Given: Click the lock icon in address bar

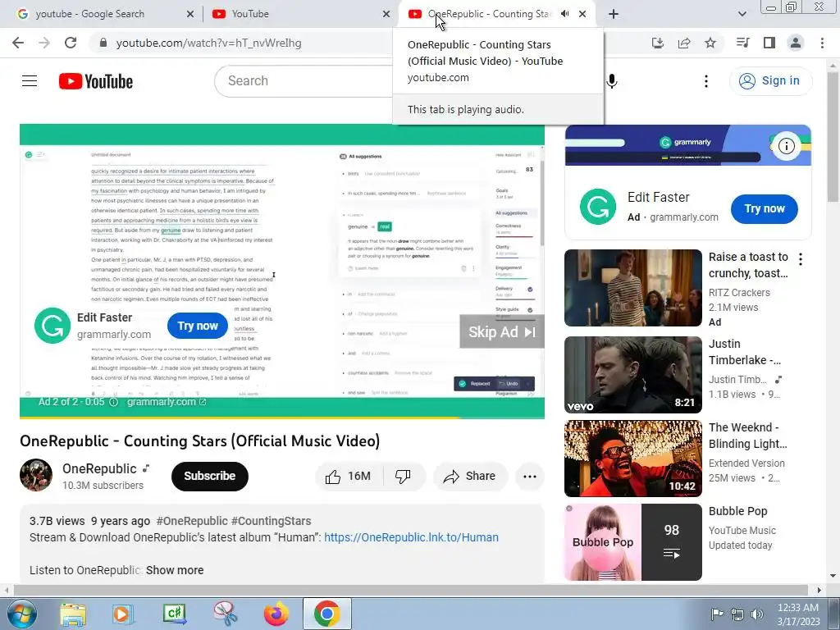Looking at the screenshot, I should click(103, 43).
